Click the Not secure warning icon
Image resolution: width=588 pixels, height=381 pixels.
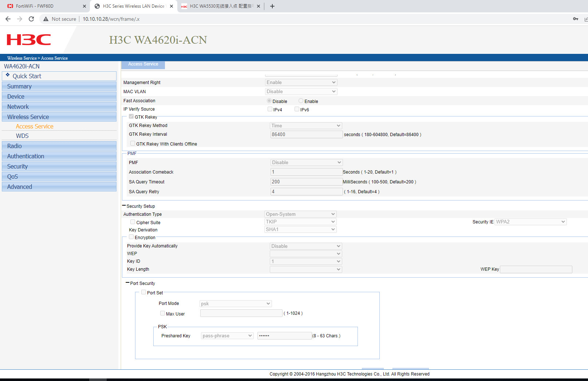(46, 19)
